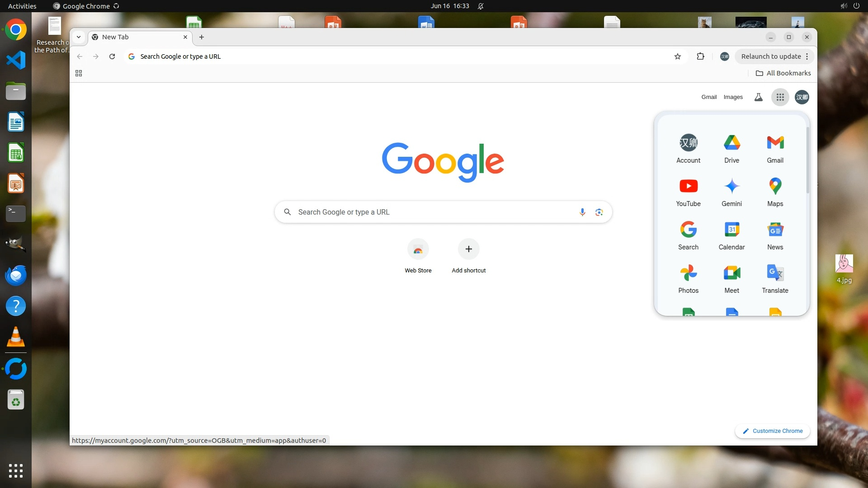Open Google Translate from apps list
The height and width of the screenshot is (488, 868).
click(x=775, y=279)
